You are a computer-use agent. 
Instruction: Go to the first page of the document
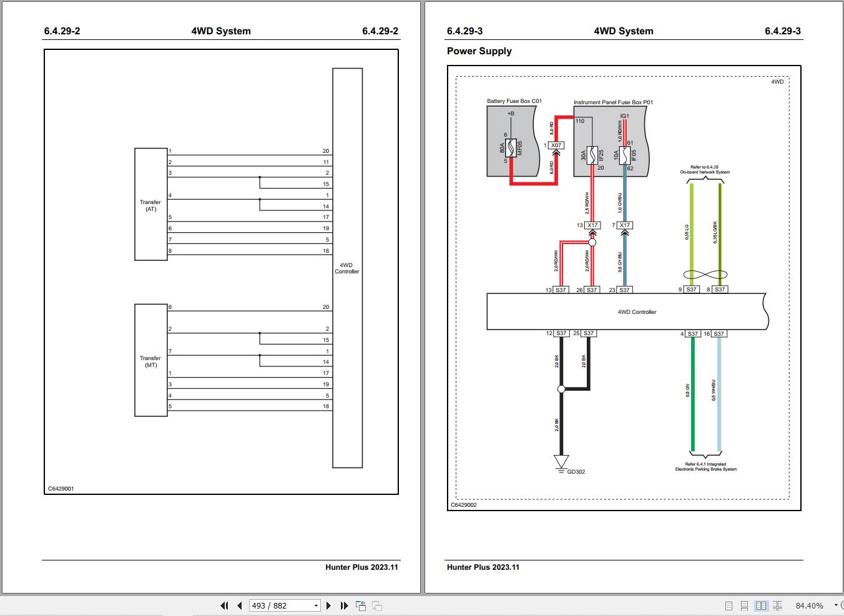pos(224,605)
